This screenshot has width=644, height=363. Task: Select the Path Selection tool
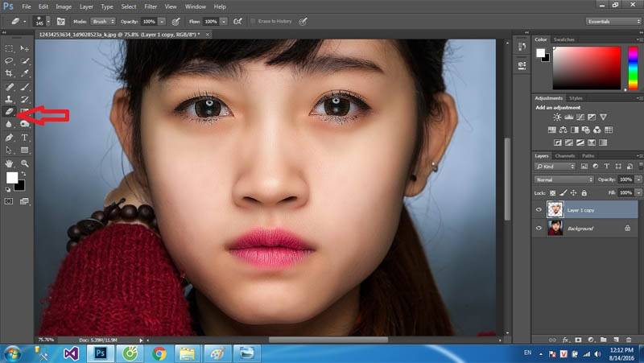click(x=9, y=150)
